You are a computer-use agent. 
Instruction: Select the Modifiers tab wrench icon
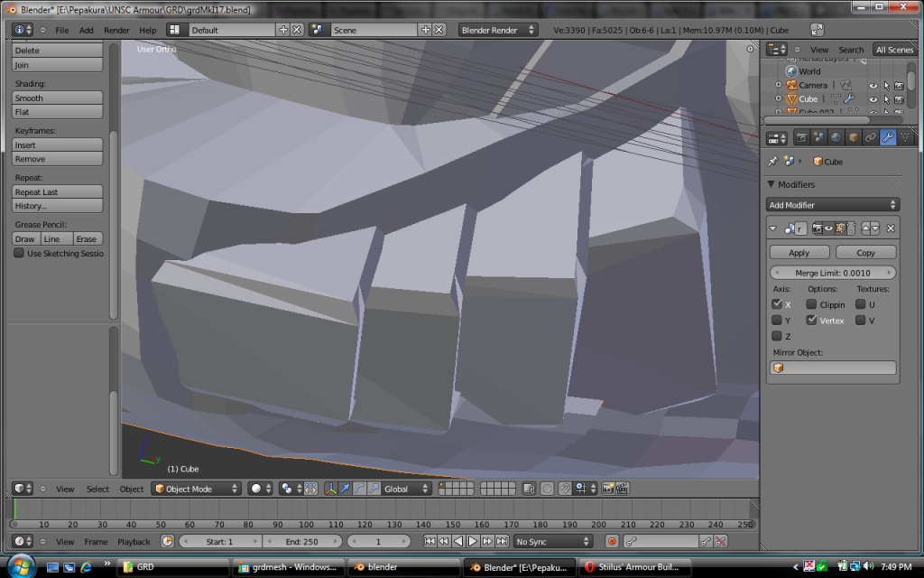coord(887,138)
